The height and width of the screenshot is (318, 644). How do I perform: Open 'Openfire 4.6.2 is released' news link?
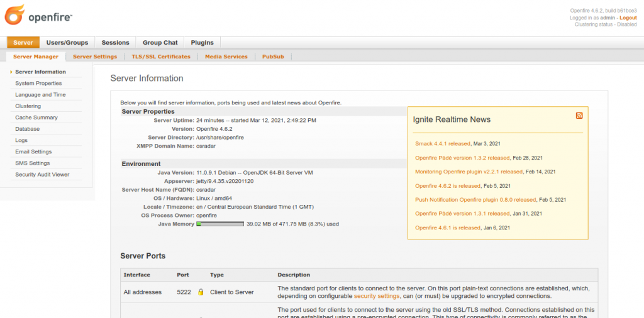coord(447,186)
